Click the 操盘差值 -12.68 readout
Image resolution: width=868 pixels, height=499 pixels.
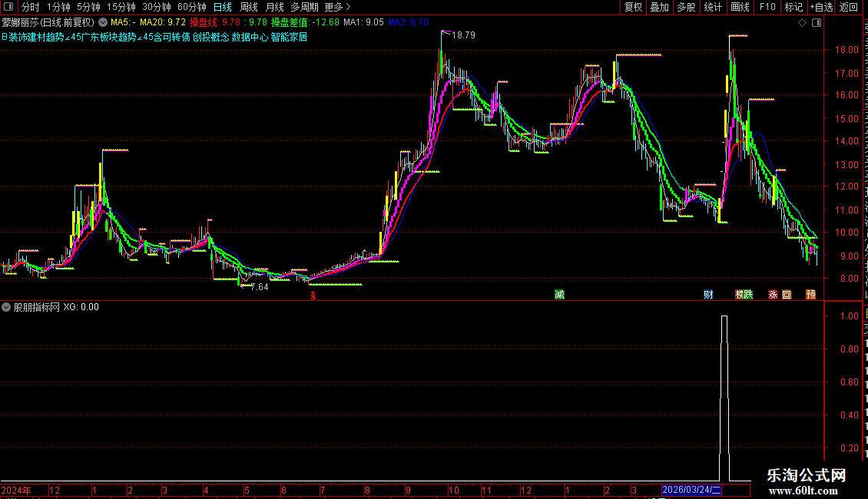[305, 22]
